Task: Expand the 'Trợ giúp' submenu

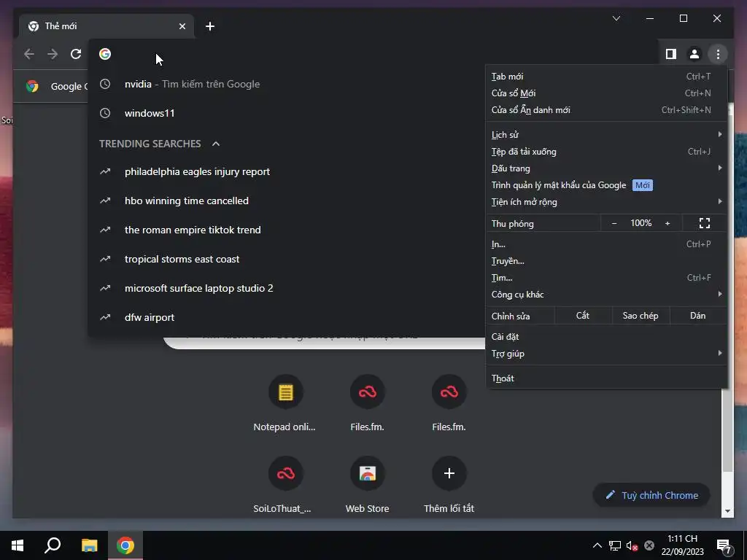Action: 606,354
